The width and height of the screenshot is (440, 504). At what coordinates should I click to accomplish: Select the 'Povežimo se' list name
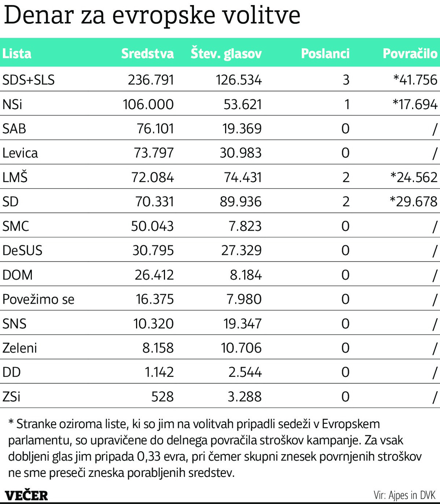[x=38, y=299]
